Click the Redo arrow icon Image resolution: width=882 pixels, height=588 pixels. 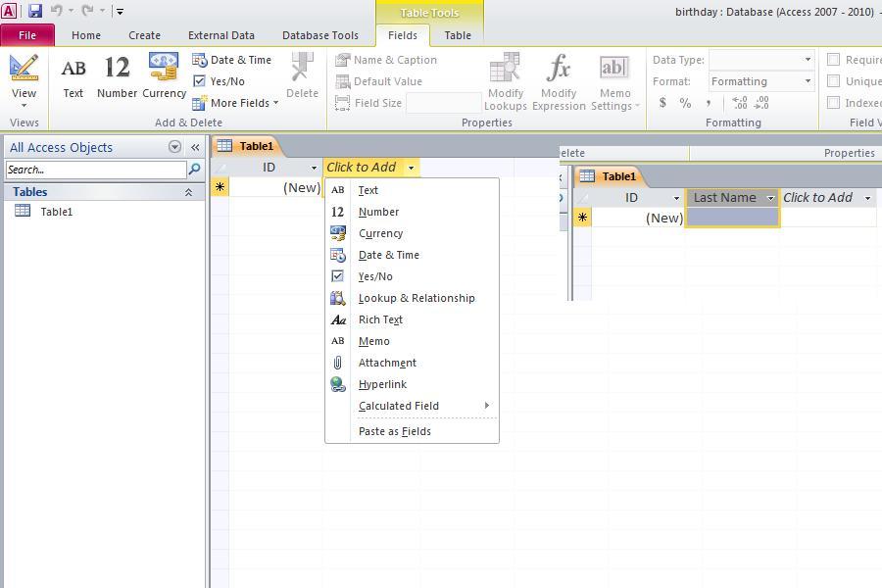point(87,10)
